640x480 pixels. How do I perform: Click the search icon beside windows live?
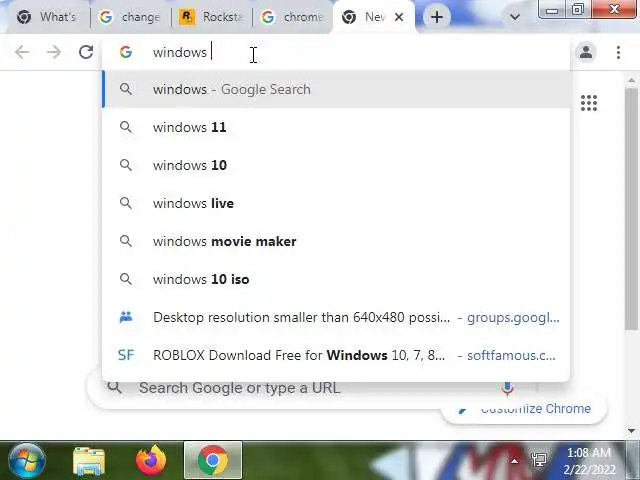pos(126,203)
